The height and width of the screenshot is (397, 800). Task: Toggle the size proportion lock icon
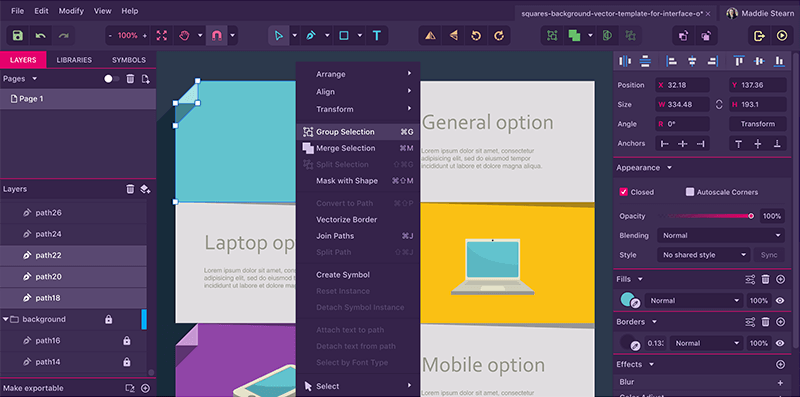click(x=719, y=105)
